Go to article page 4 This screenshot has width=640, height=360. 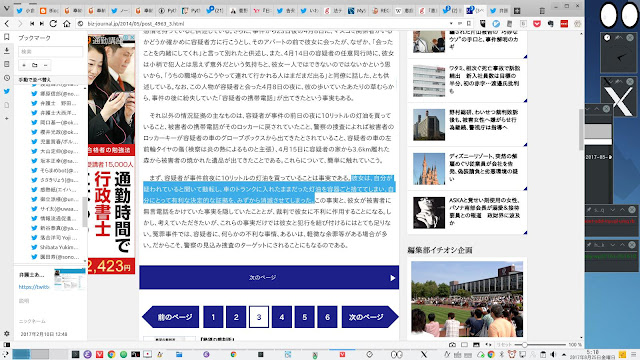tap(282, 317)
